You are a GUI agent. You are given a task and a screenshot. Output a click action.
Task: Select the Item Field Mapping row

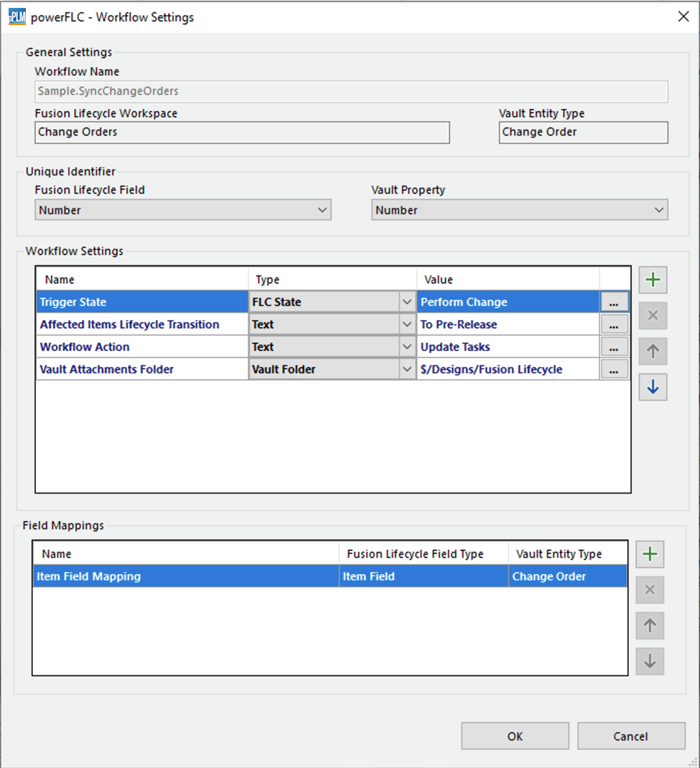[x=185, y=576]
